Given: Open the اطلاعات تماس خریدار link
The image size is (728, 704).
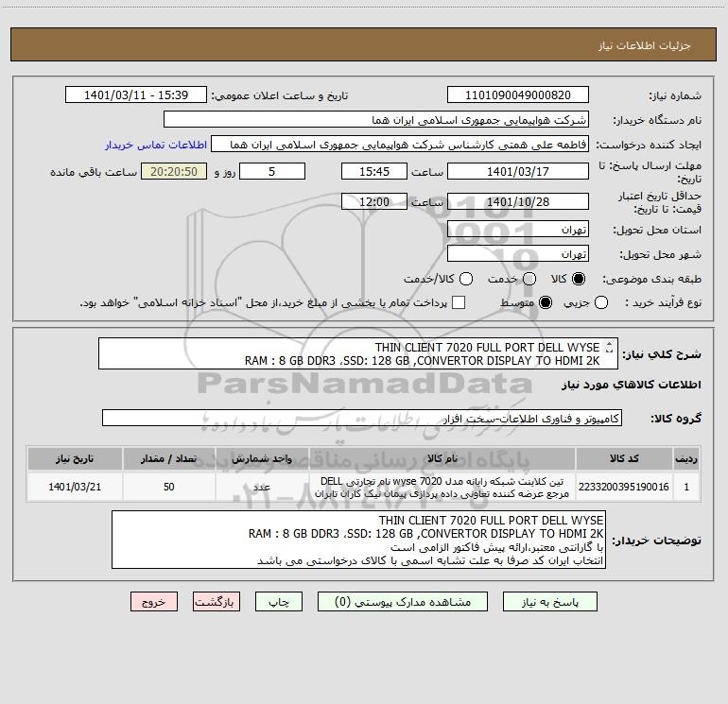Looking at the screenshot, I should tap(156, 145).
